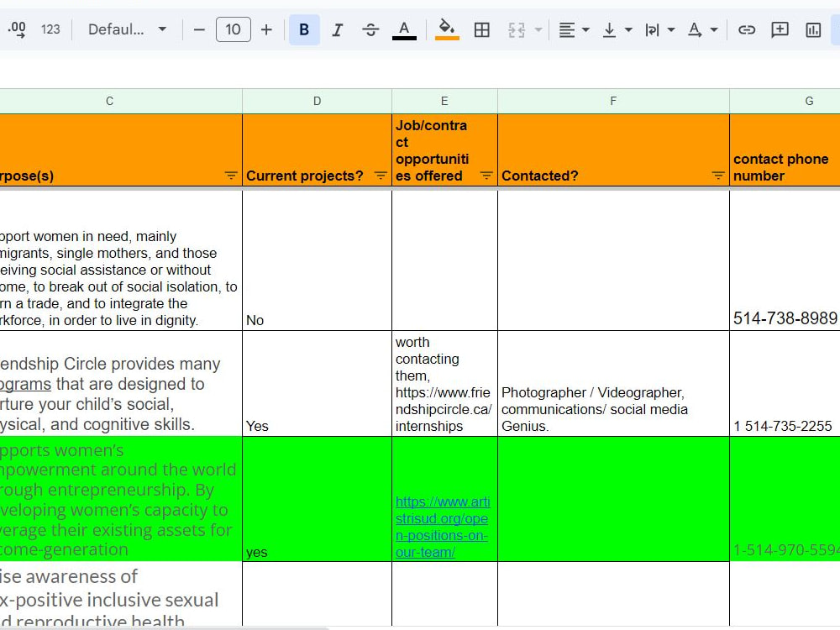Select the 'Contacted?' header cell
This screenshot has width=840, height=630.
(613, 150)
